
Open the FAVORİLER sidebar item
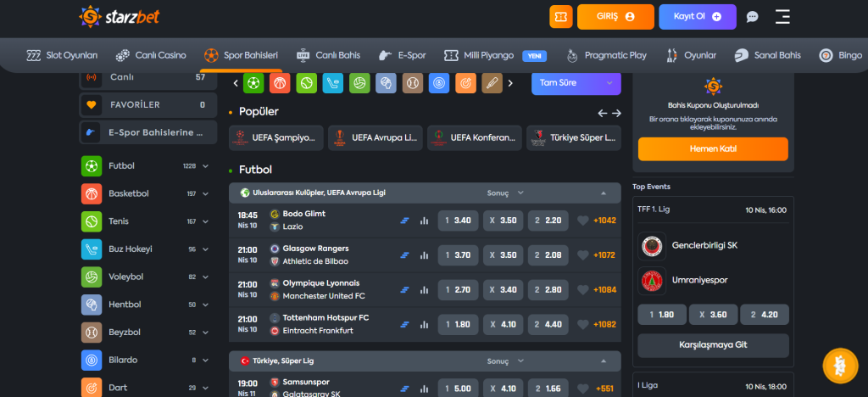(148, 104)
